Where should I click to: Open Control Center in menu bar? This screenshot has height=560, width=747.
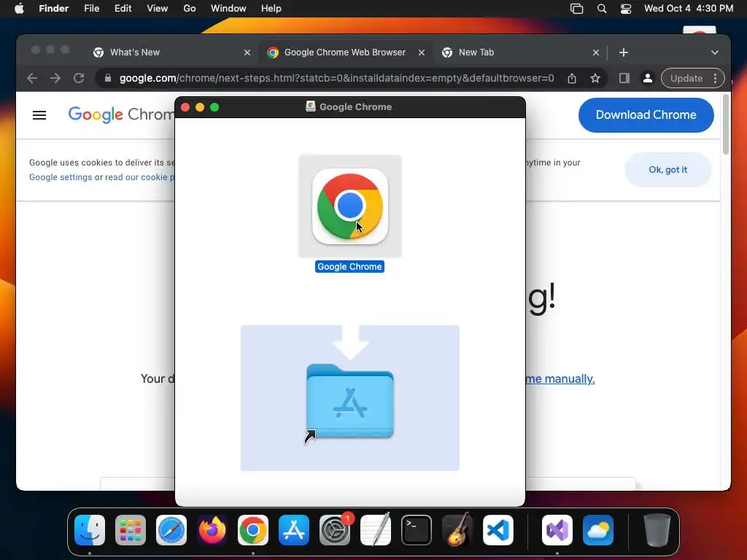(625, 9)
